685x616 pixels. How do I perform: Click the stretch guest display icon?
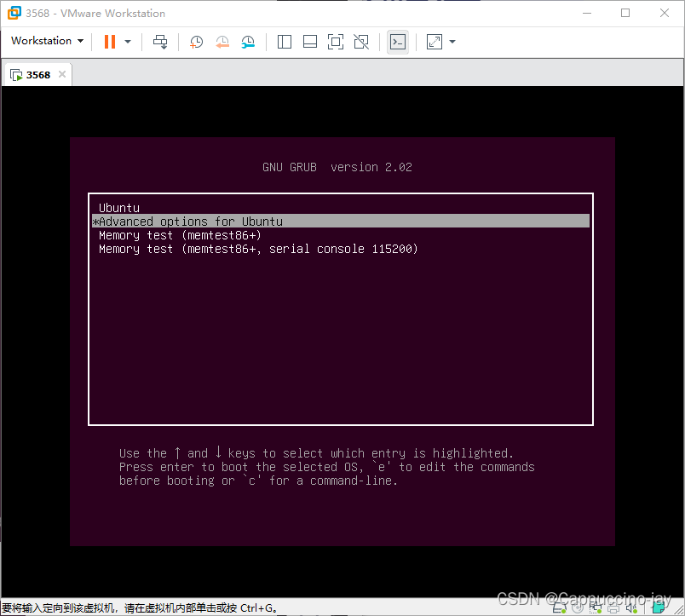(x=435, y=42)
